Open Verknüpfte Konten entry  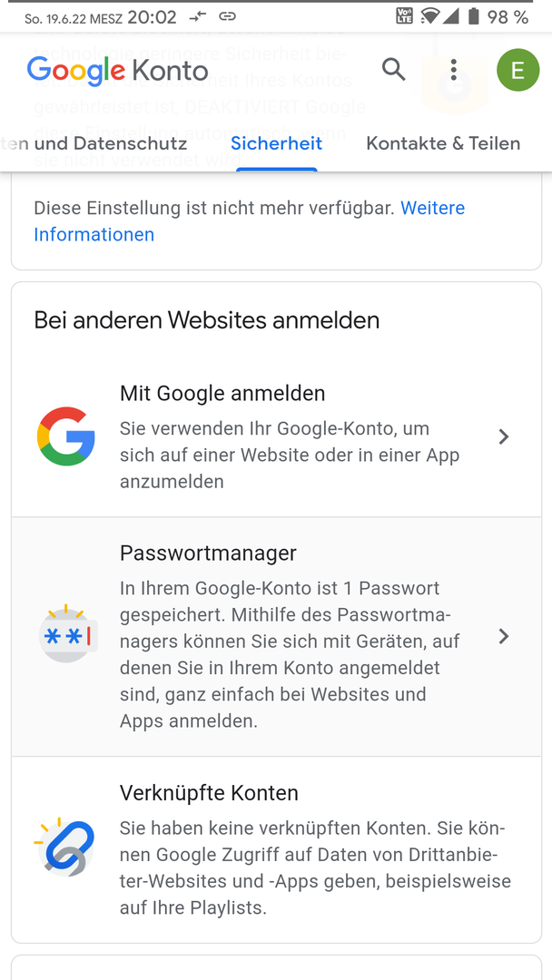click(276, 848)
